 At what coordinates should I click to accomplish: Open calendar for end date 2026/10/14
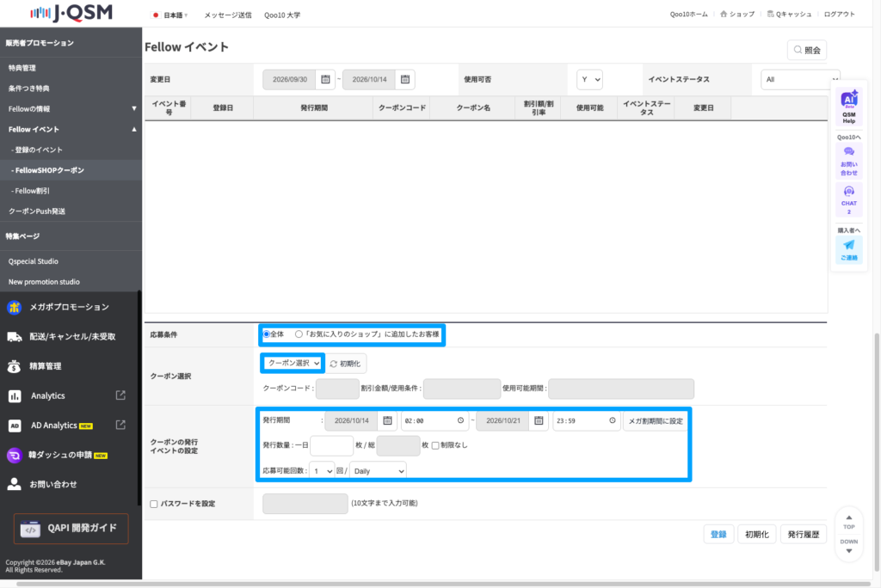point(405,79)
